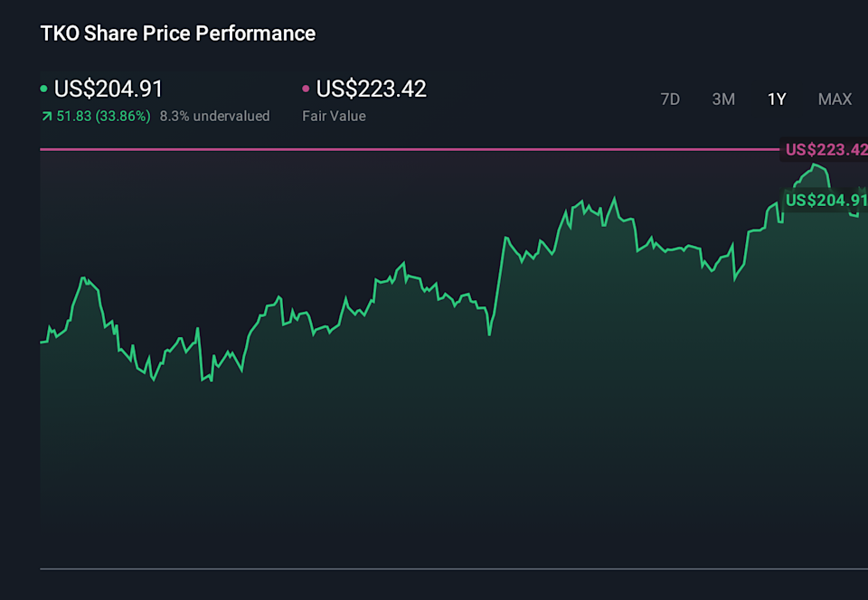Viewport: 868px width, 600px height.
Task: Click the green dot beside current price
Action: 43,89
